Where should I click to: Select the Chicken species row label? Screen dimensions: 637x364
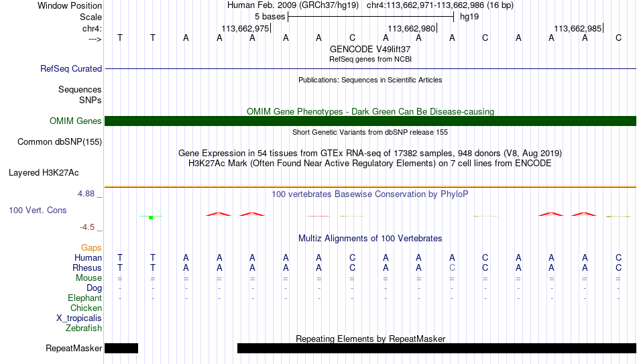tap(86, 308)
